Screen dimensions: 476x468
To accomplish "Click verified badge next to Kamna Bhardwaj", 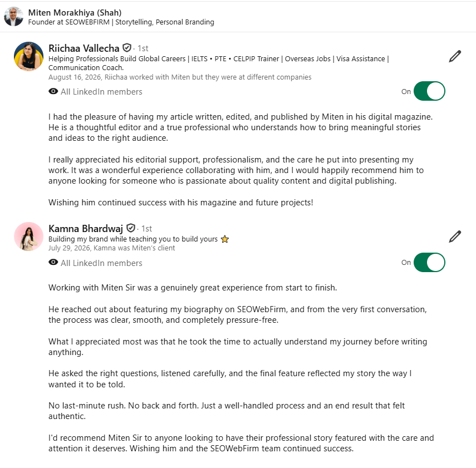I will pyautogui.click(x=130, y=228).
